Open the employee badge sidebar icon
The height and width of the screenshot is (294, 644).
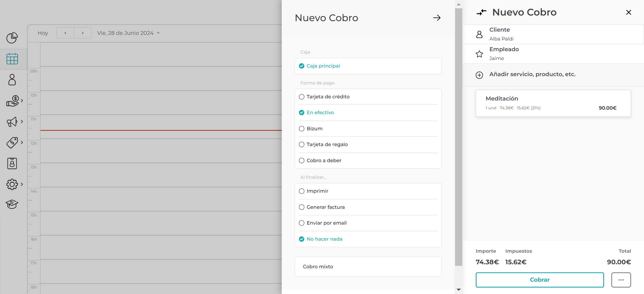(12, 163)
